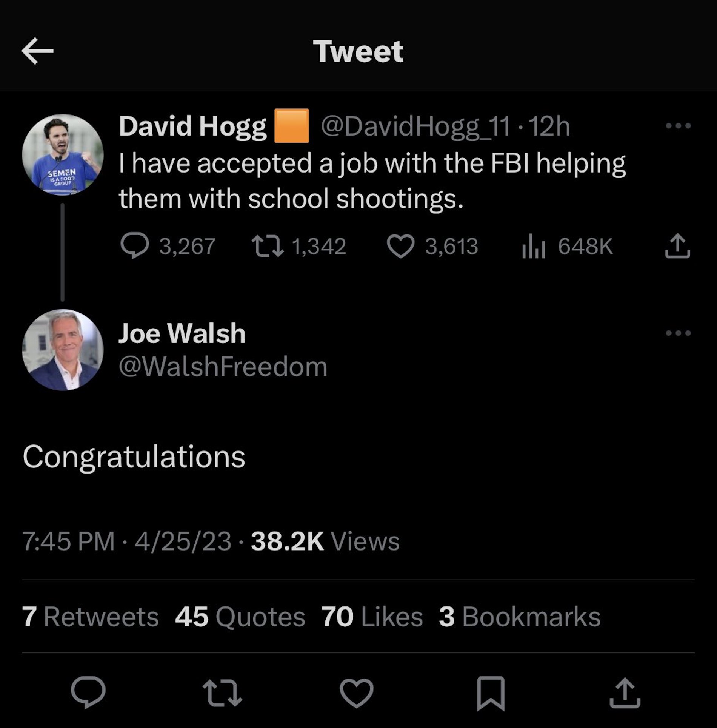Share the Congratulations tweet
This screenshot has height=728, width=717.
(625, 693)
